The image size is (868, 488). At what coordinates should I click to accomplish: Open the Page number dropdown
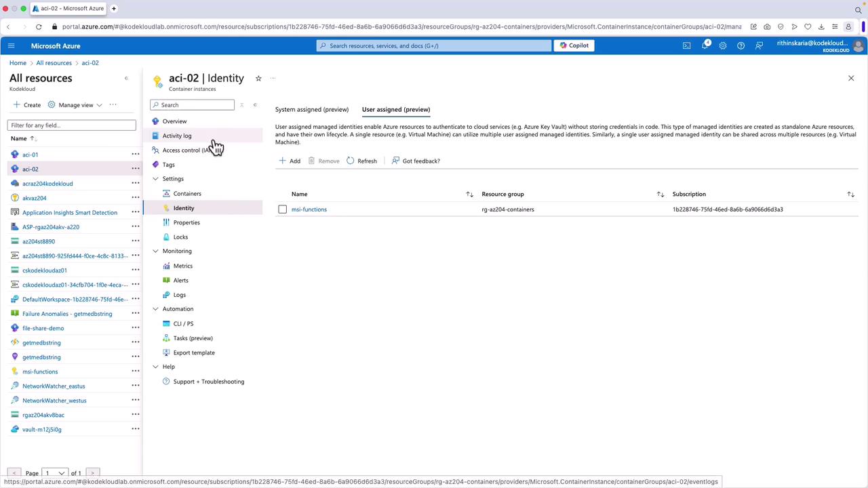click(55, 473)
